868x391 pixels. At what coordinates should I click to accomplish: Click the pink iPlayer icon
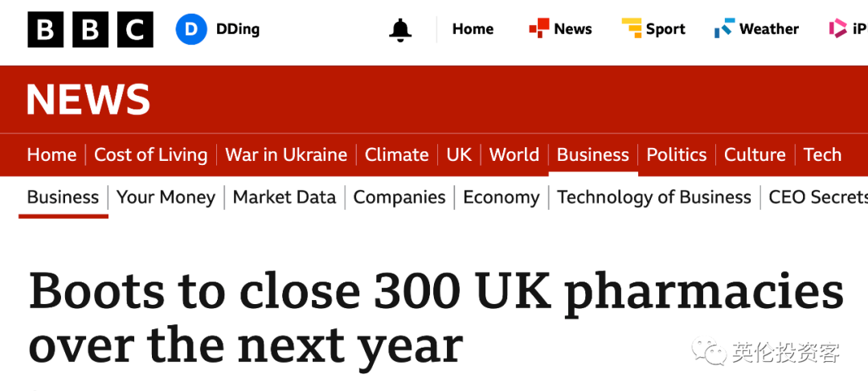[x=838, y=29]
